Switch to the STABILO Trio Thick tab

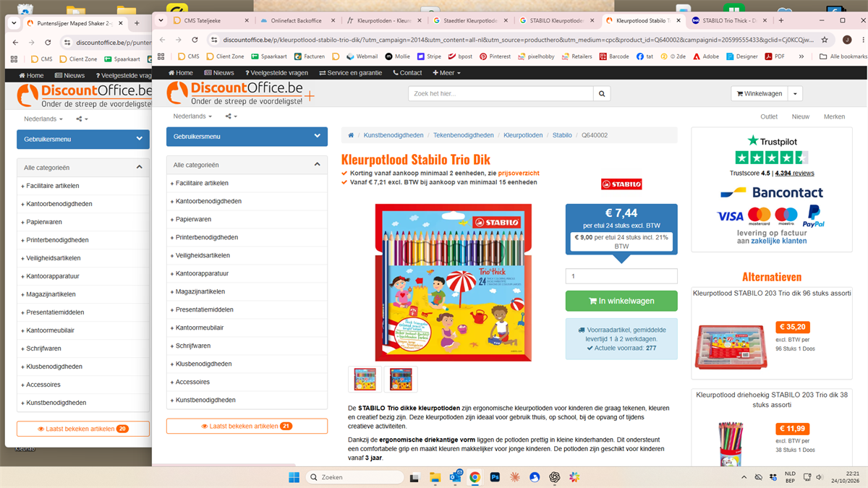[x=731, y=20]
